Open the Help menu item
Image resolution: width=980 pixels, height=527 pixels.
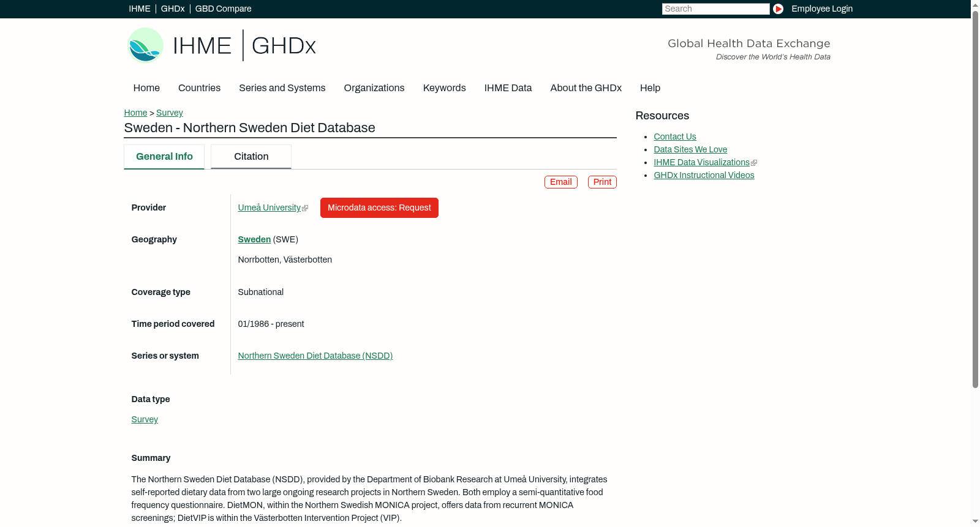pyautogui.click(x=650, y=88)
